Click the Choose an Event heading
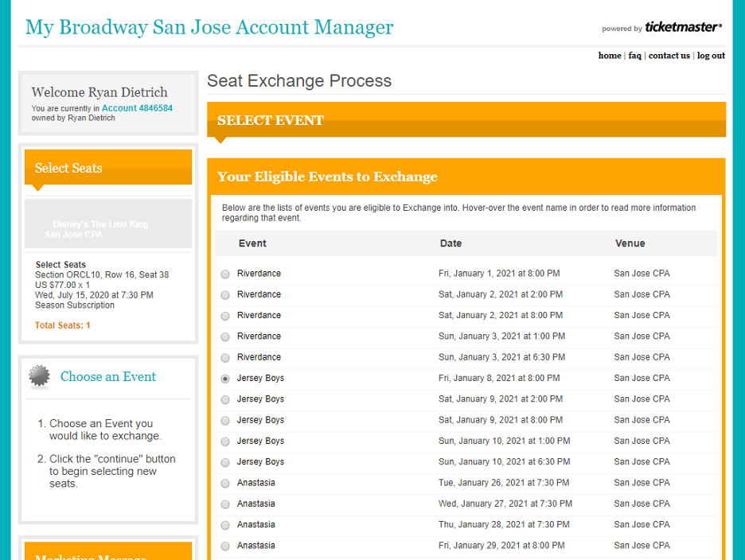This screenshot has width=745, height=560. coord(108,377)
